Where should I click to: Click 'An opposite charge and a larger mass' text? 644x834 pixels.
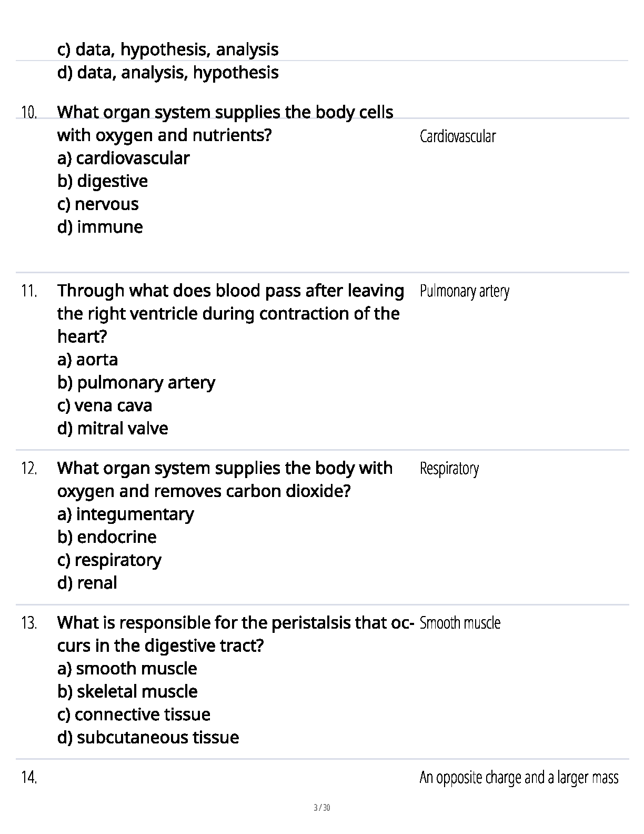point(519,778)
